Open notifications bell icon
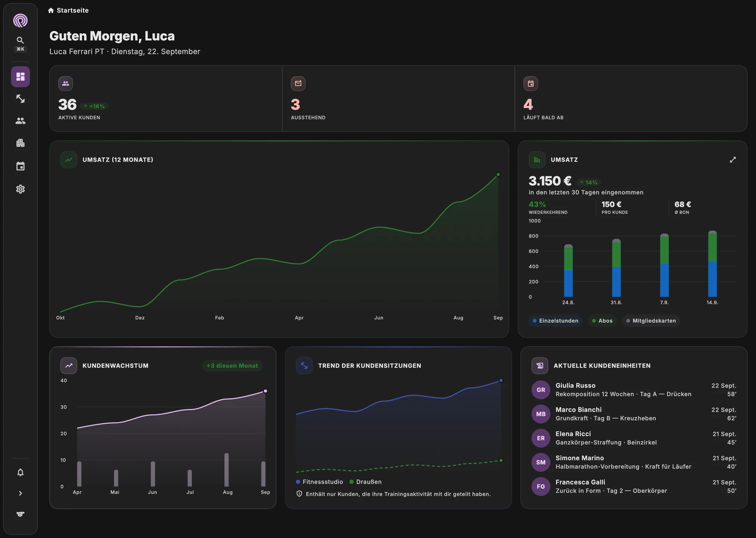Viewport: 756px width, 538px height. [20, 472]
